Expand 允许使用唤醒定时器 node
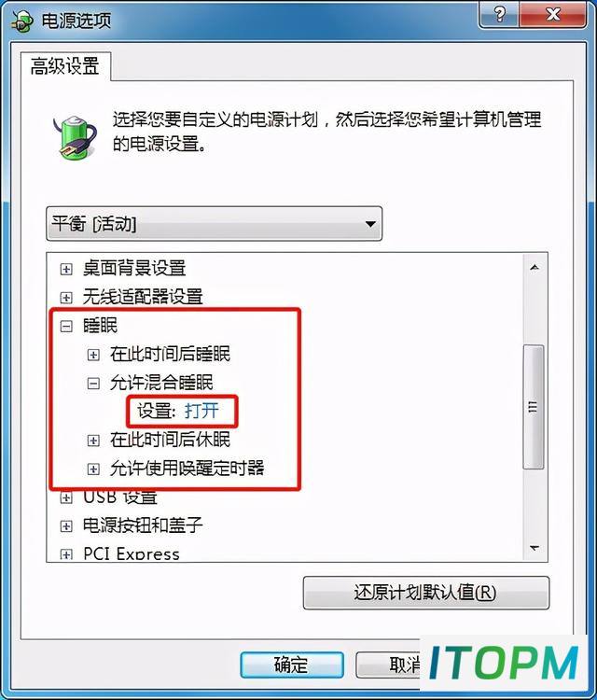The width and height of the screenshot is (597, 700). point(93,469)
